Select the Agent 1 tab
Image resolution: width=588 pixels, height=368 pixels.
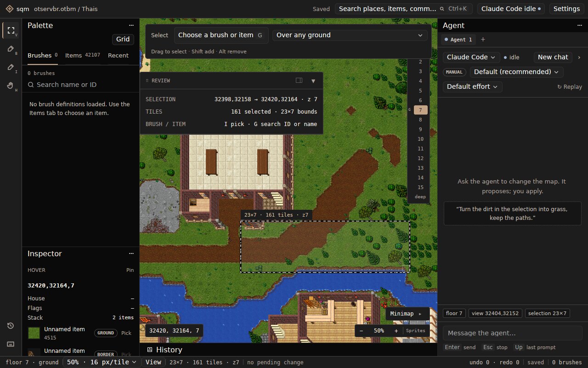(458, 40)
